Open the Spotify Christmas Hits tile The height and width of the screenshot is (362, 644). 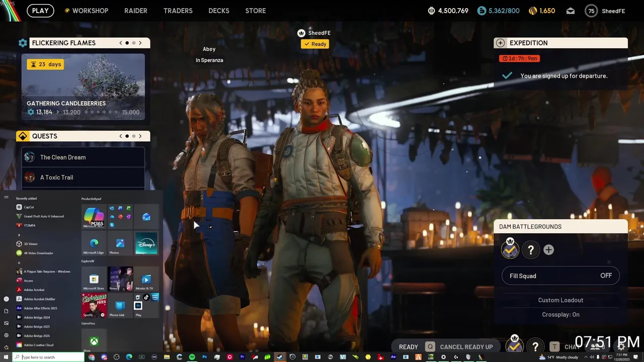coord(94,306)
